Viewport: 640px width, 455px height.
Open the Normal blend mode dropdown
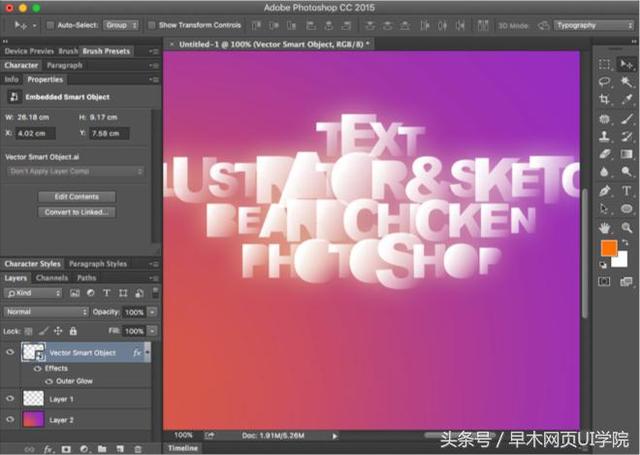(x=46, y=312)
